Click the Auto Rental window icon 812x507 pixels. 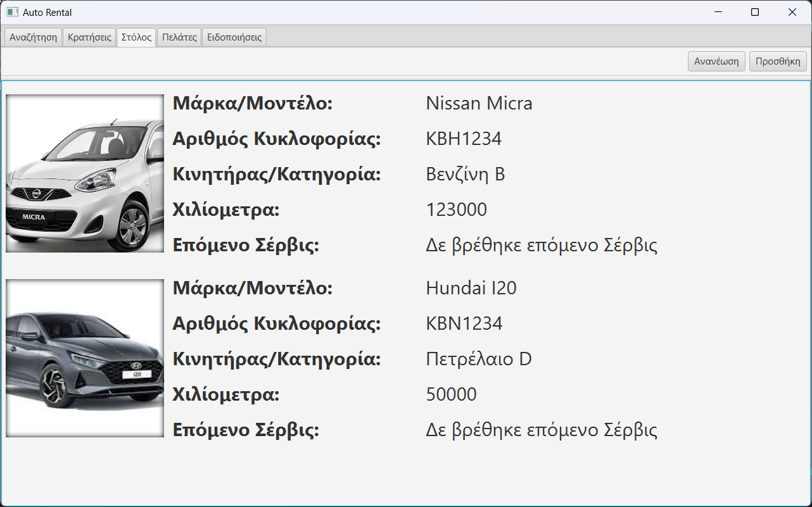[12, 12]
